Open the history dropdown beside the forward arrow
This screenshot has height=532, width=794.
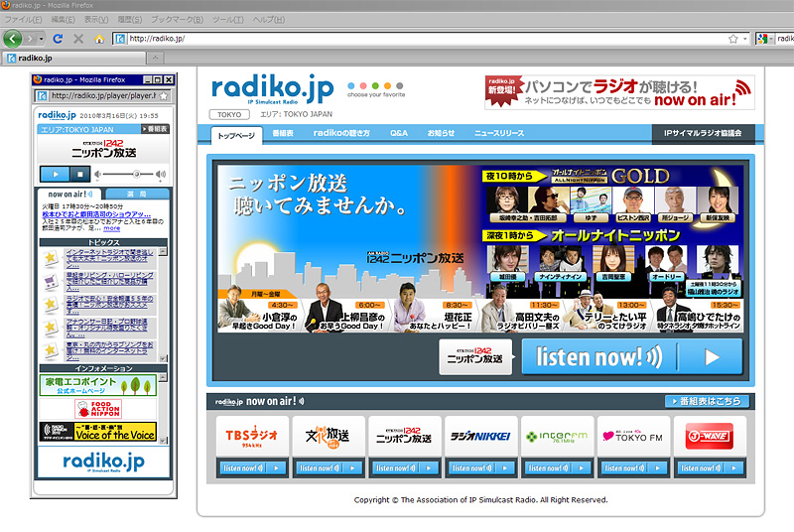(x=41, y=39)
